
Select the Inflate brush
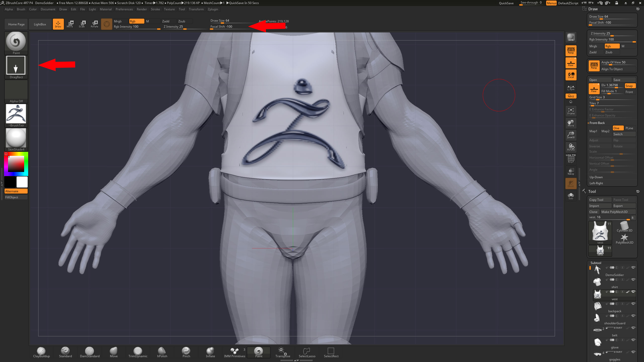(210, 352)
